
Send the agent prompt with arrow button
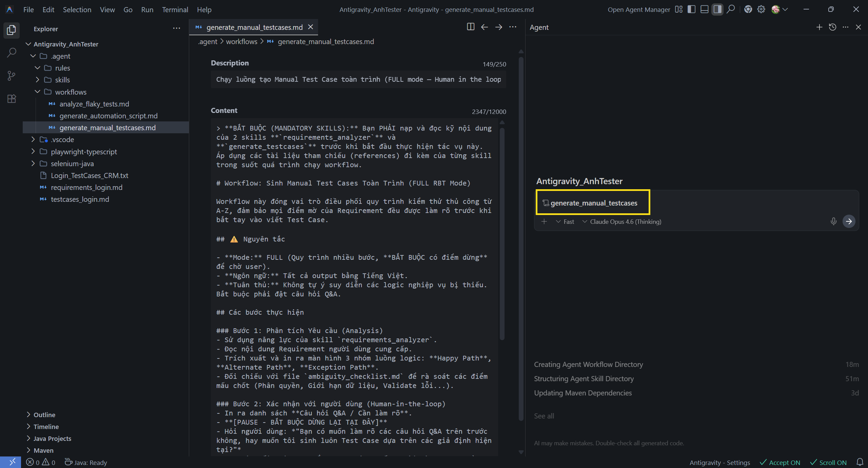click(849, 221)
